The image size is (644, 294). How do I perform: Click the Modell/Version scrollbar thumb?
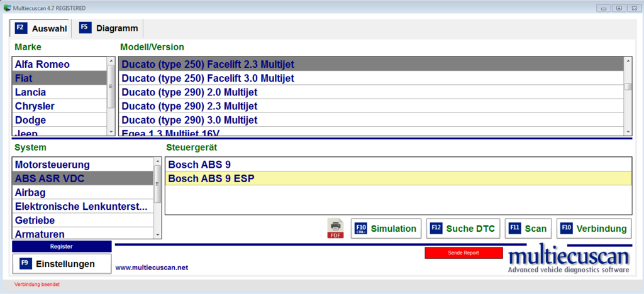tap(628, 86)
